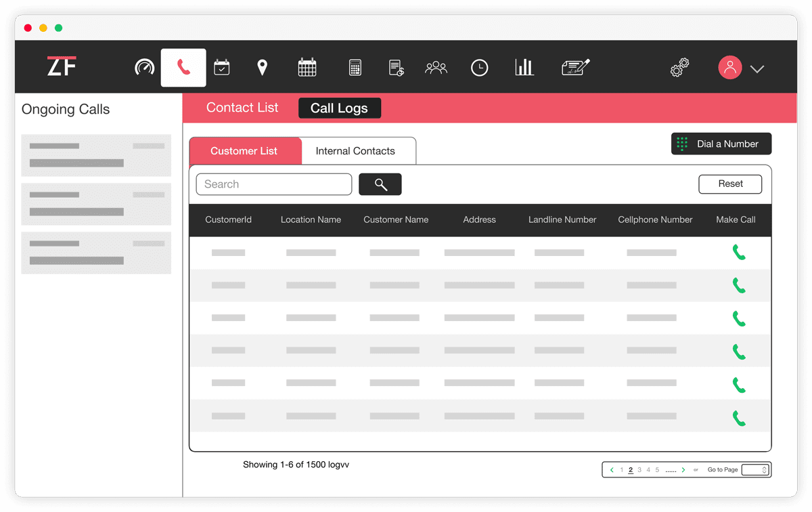Call the customer in the sixth table row
The image size is (812, 512).
739,419
